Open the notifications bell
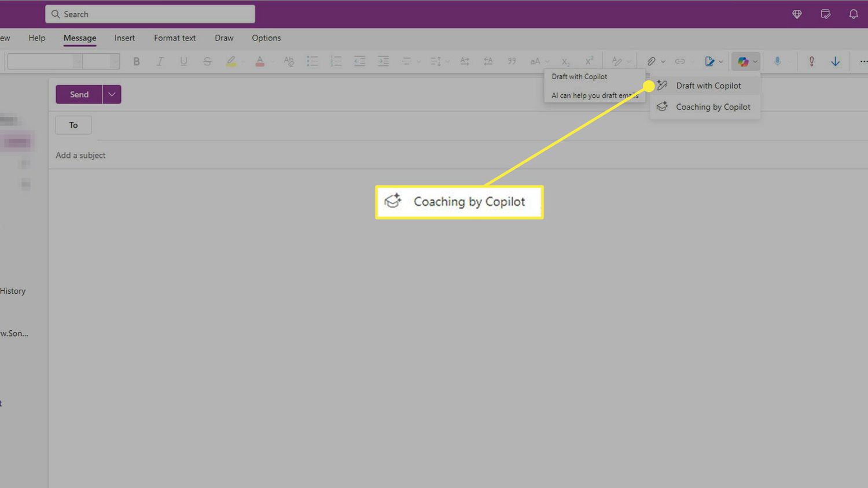This screenshot has height=488, width=868. (x=853, y=14)
